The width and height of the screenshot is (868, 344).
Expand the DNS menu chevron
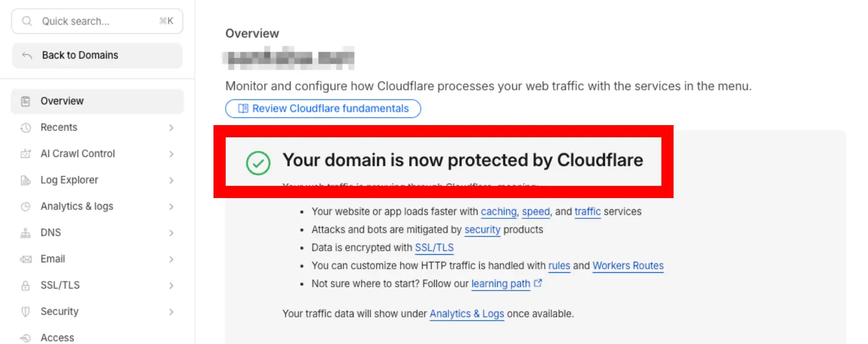171,233
